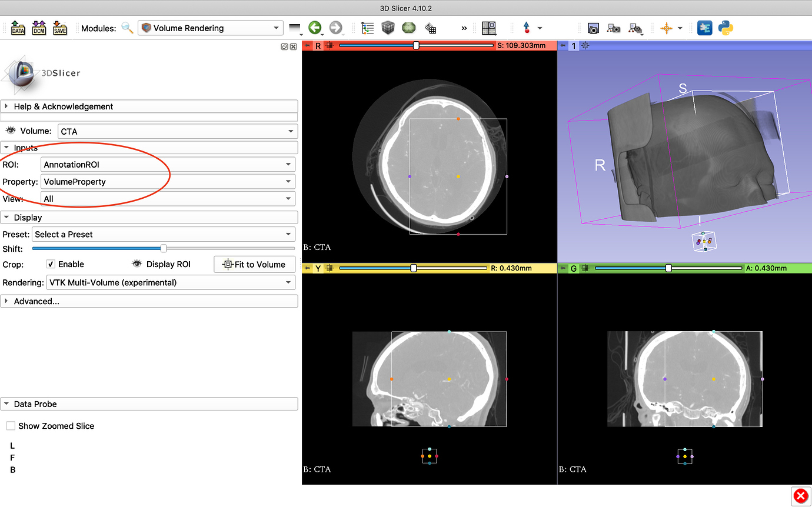This screenshot has height=507, width=812.
Task: Toggle the Crop Enable checkbox
Action: pyautogui.click(x=51, y=264)
